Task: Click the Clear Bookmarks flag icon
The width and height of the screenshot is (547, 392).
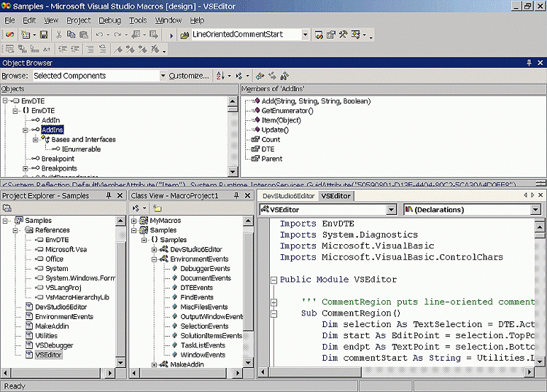Action: tap(155, 49)
